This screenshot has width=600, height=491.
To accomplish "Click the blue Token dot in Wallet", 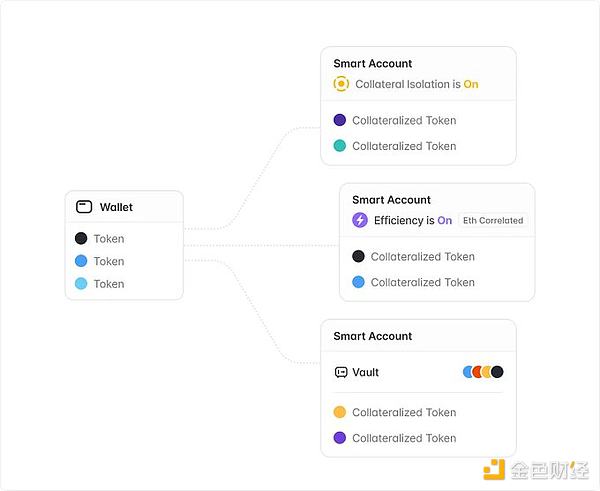I will click(81, 261).
